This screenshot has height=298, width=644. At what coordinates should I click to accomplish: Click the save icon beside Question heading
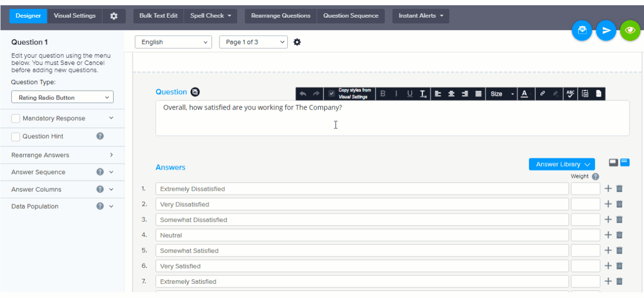pyautogui.click(x=195, y=92)
